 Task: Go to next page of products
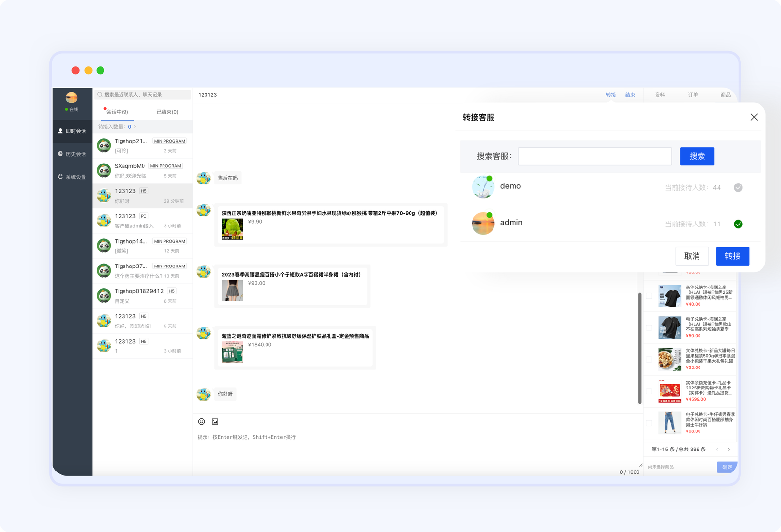[729, 450]
